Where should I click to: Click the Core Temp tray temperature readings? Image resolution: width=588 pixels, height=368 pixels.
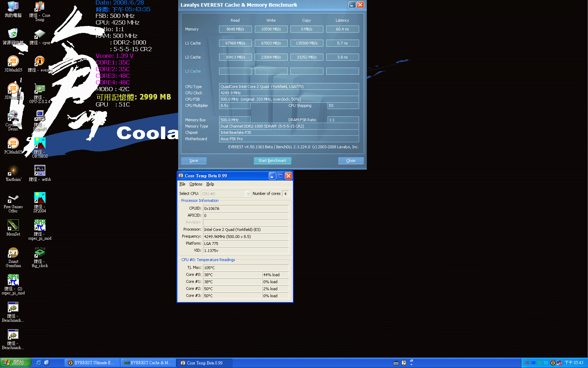(536, 363)
